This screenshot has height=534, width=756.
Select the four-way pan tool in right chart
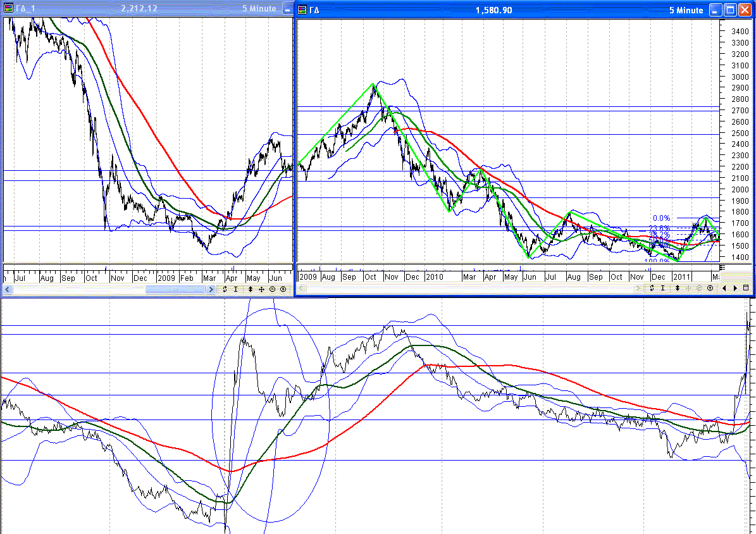688,288
